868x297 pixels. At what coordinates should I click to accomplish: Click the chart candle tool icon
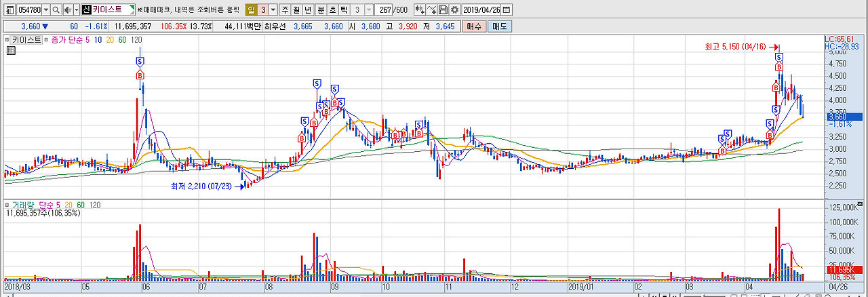coord(420,9)
